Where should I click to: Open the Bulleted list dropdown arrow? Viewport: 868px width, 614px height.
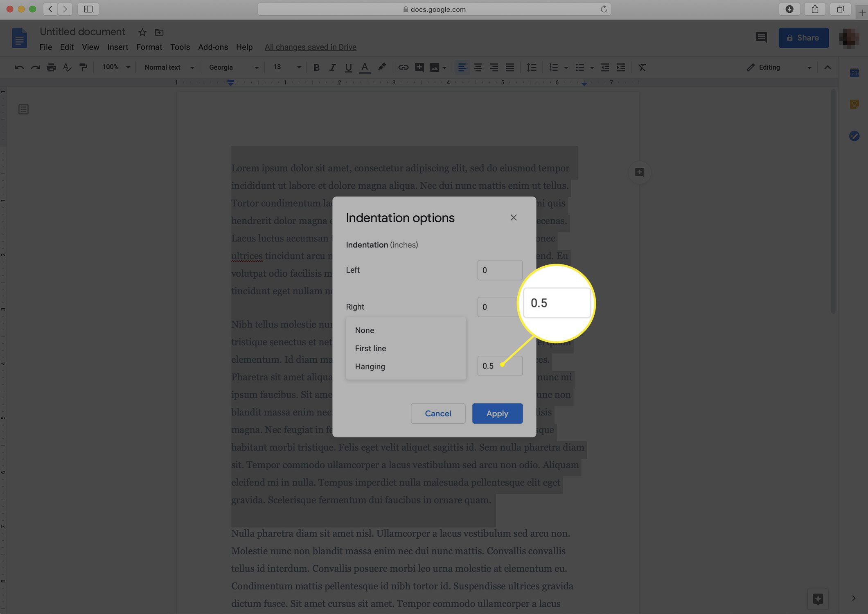coord(592,68)
